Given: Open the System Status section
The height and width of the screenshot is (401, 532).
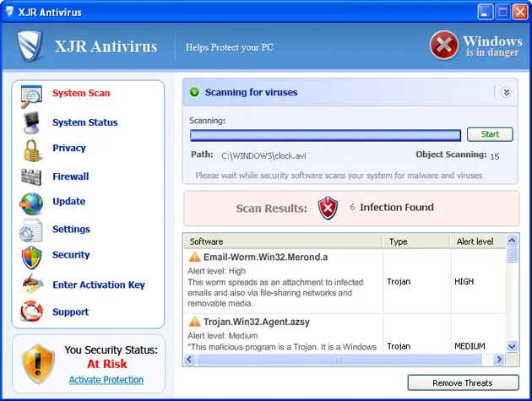Looking at the screenshot, I should [x=84, y=122].
